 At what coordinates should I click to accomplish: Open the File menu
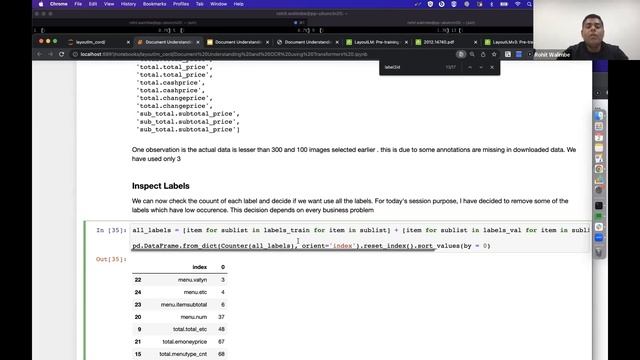[78, 4]
